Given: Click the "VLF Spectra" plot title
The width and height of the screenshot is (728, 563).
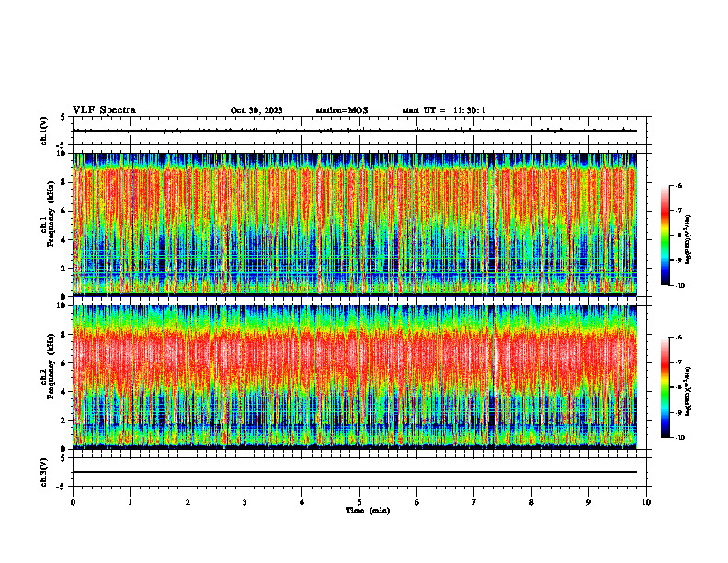Looking at the screenshot, I should pos(104,110).
